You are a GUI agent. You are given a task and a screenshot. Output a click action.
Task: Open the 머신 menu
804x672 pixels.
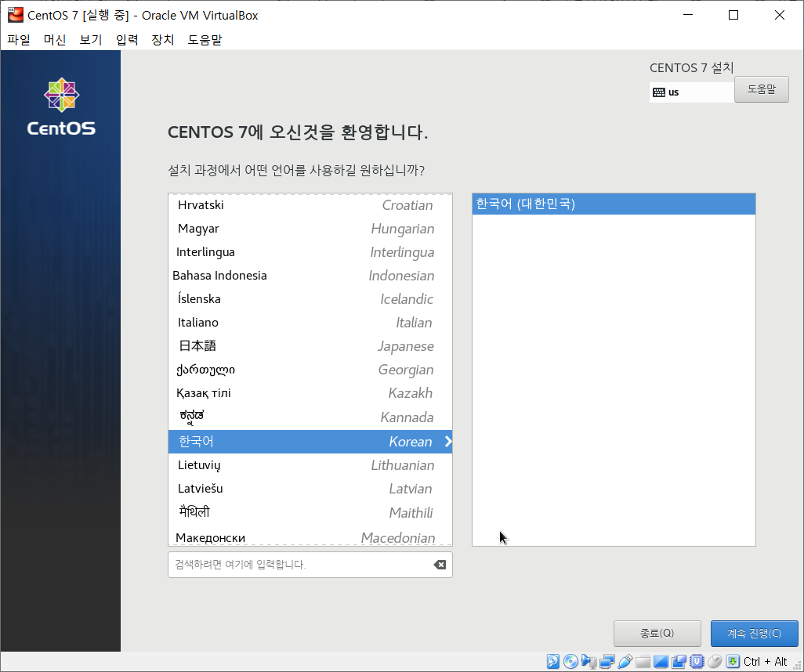point(55,39)
